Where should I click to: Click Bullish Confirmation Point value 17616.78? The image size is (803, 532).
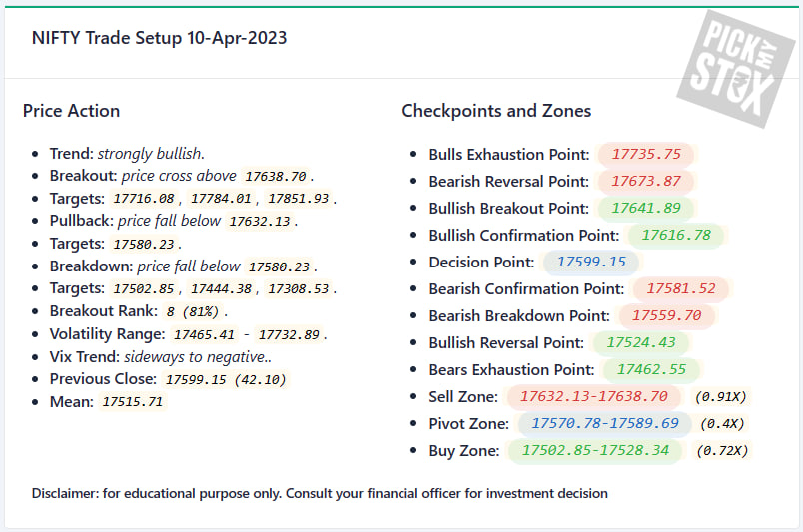(676, 235)
